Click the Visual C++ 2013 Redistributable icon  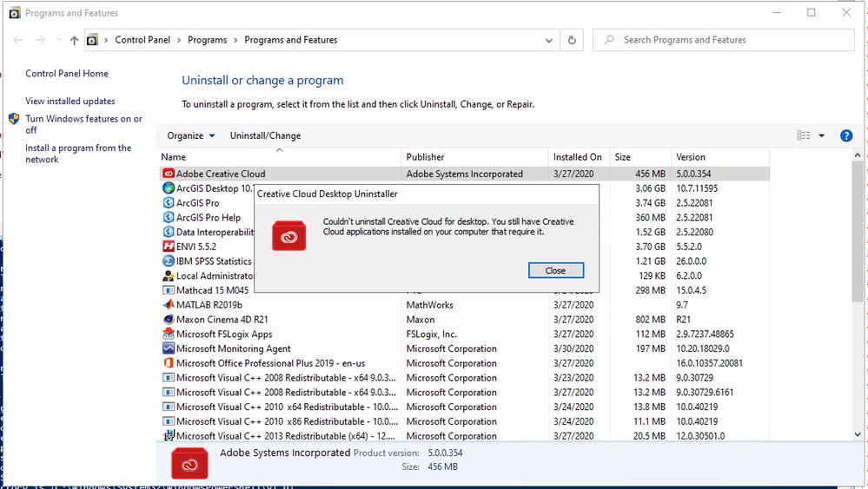point(169,435)
